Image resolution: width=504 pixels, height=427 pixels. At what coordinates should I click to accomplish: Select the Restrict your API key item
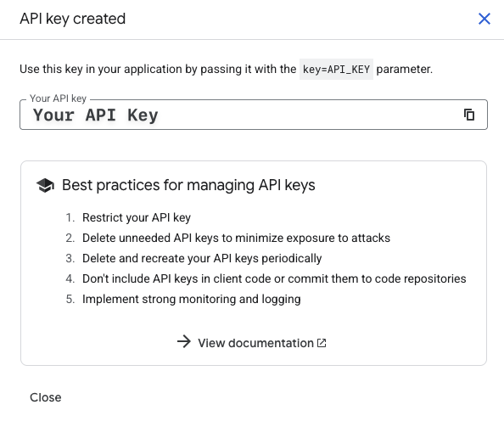(x=137, y=217)
